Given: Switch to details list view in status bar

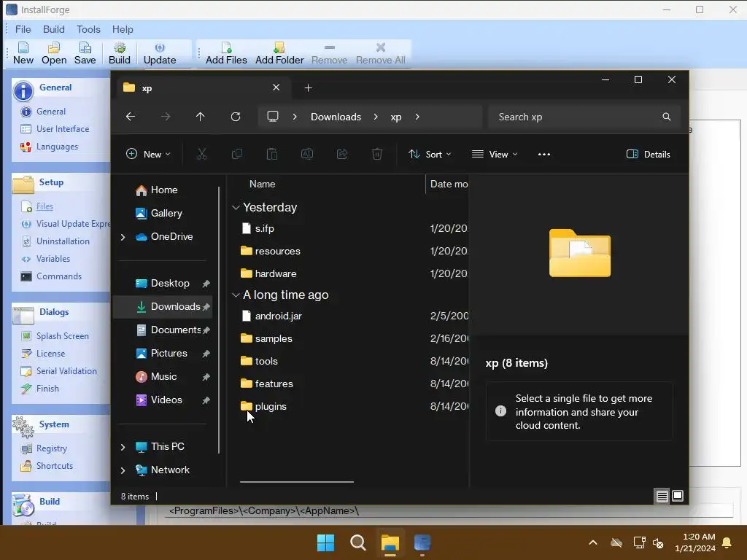Looking at the screenshot, I should 662,496.
